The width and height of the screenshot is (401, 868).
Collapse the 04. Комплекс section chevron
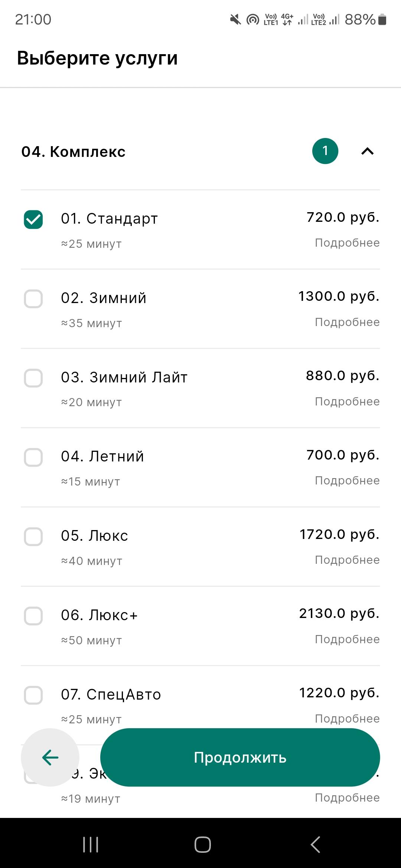[368, 151]
